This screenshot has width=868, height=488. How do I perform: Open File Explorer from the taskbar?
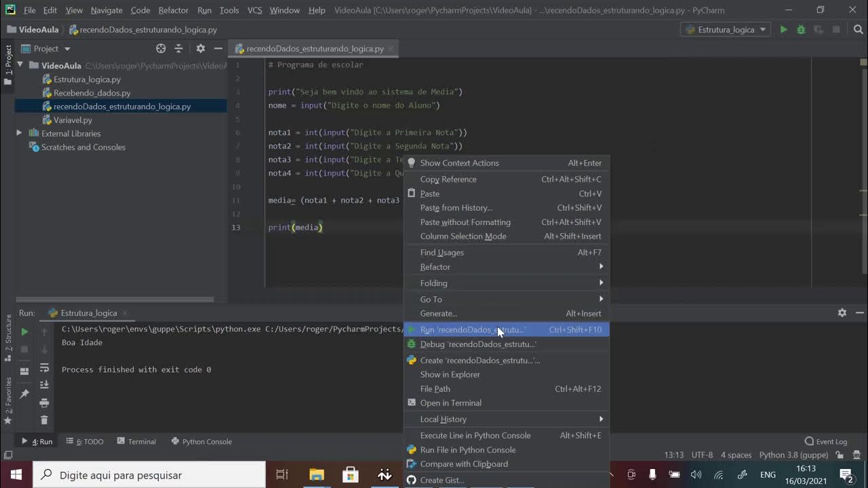(317, 475)
